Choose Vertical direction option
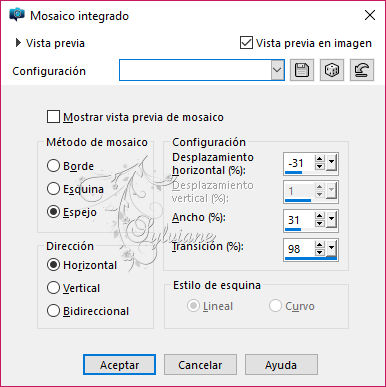386x387 pixels. coord(53,288)
